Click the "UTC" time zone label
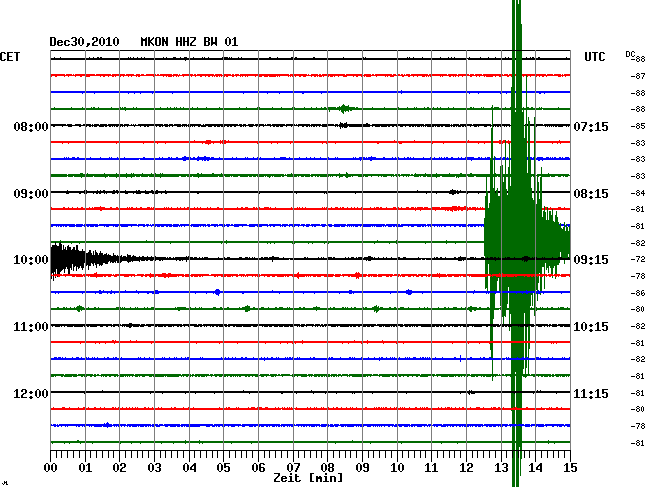The width and height of the screenshot is (650, 494). tap(594, 57)
